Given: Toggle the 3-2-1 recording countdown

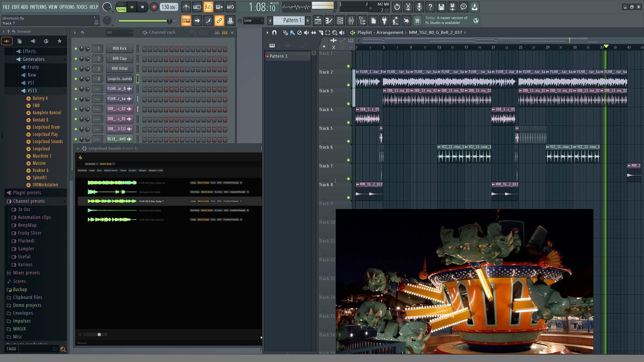Looking at the screenshot, I should tap(208, 7).
